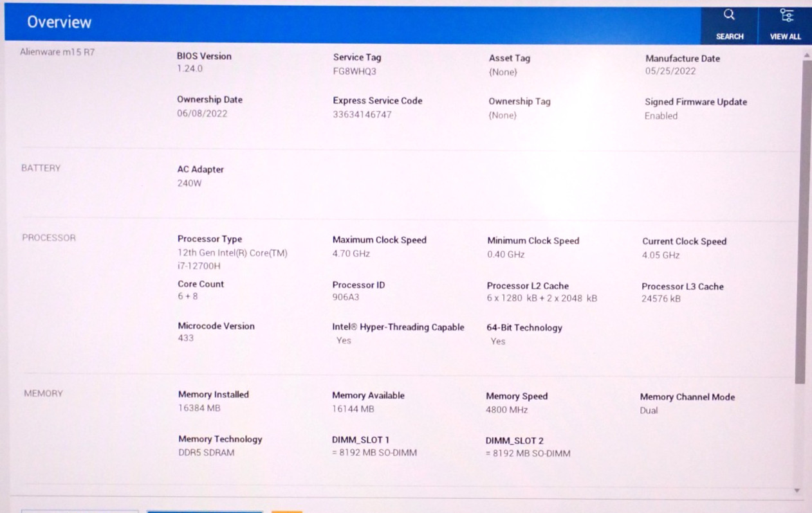Select the Enabled firmware update value
Image resolution: width=812 pixels, height=513 pixels.
661,116
